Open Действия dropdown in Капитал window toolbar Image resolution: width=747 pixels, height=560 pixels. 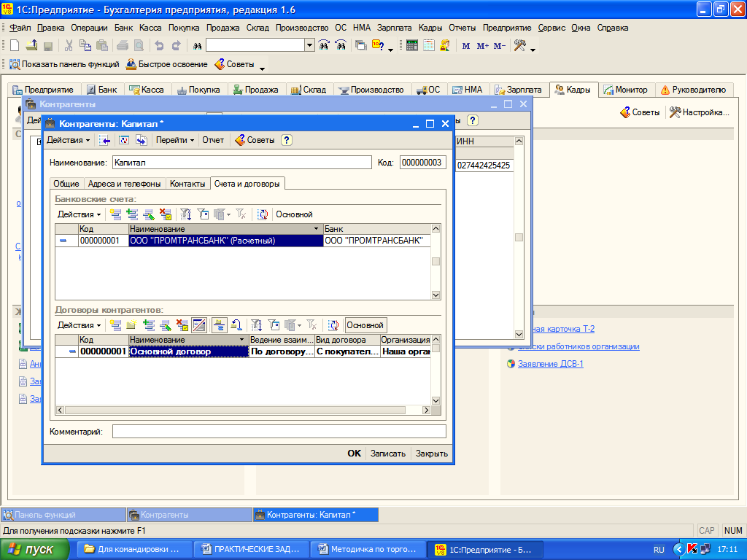click(68, 140)
